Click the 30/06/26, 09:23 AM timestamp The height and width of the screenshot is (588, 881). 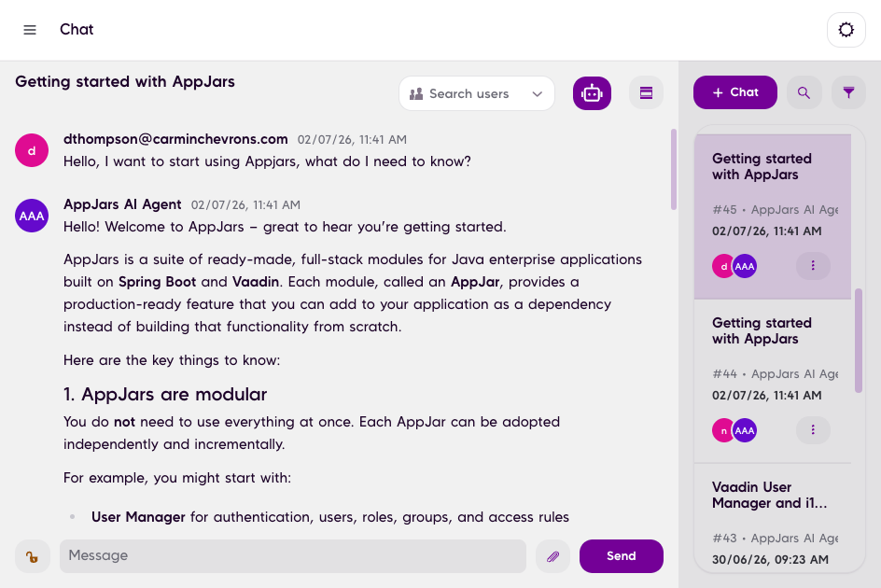pyautogui.click(x=770, y=559)
